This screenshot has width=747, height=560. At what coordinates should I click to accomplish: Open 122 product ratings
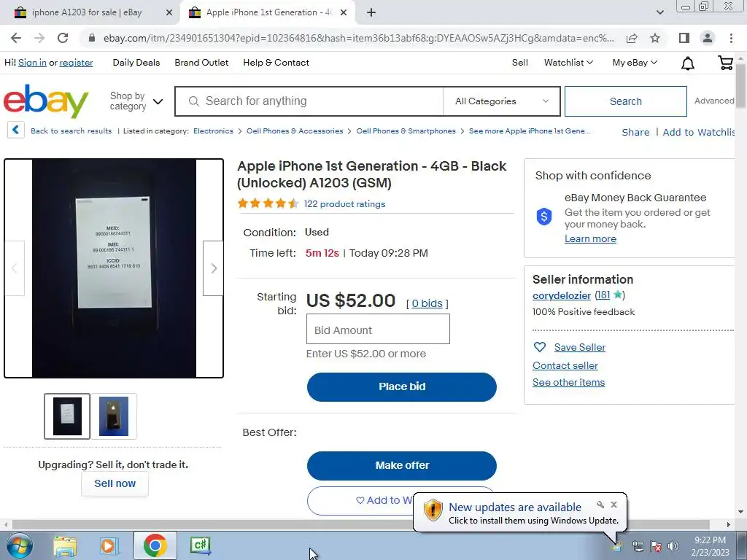coord(344,204)
